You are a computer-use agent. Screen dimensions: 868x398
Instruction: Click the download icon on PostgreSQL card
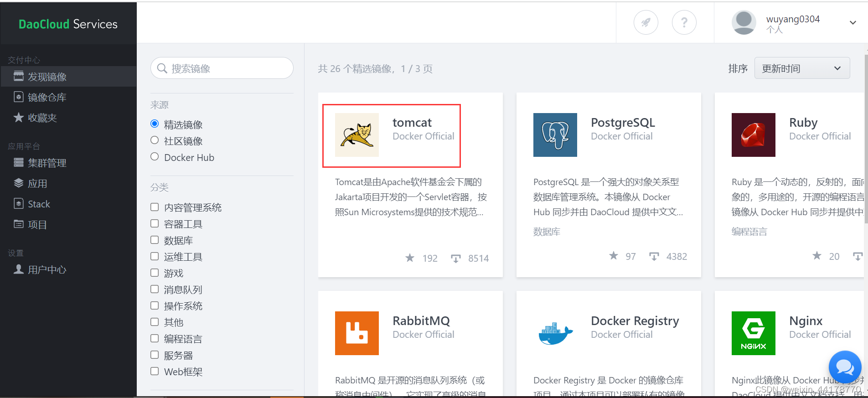point(654,256)
